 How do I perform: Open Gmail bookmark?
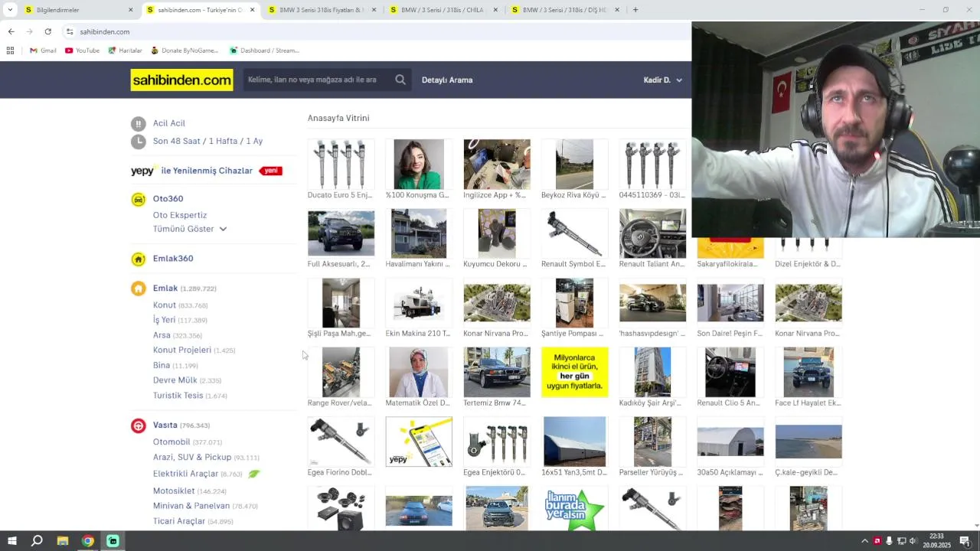(43, 51)
